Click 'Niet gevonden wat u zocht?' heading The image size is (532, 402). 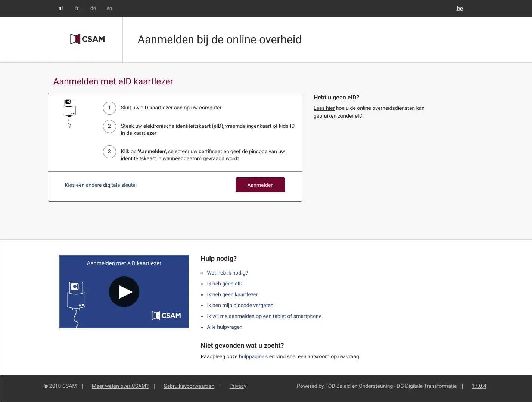tap(242, 346)
